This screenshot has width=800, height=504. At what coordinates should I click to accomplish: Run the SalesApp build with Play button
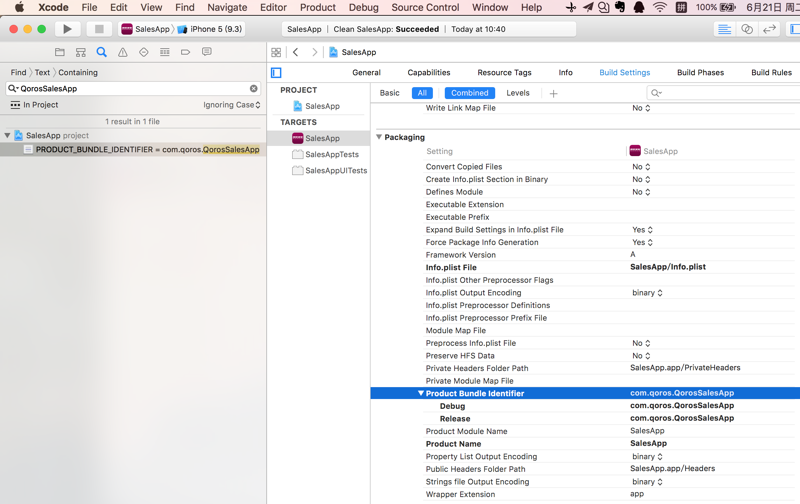[67, 29]
